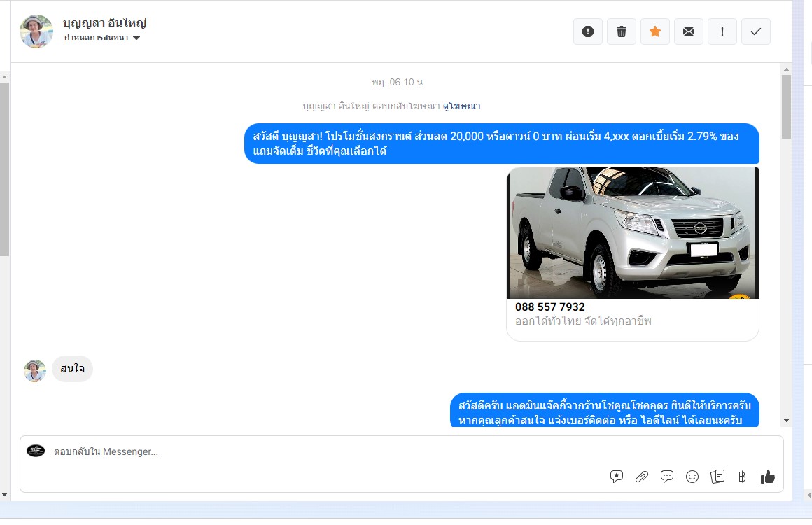The width and height of the screenshot is (812, 525).
Task: Click the admin greeting message สวัสดีครับ แอดมินแจ็คกี้
Action: point(604,410)
